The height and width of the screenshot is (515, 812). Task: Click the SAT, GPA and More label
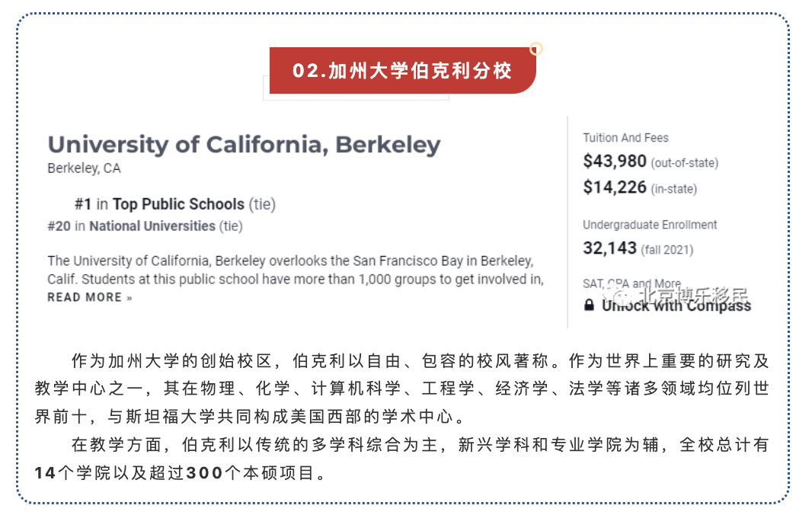click(631, 283)
